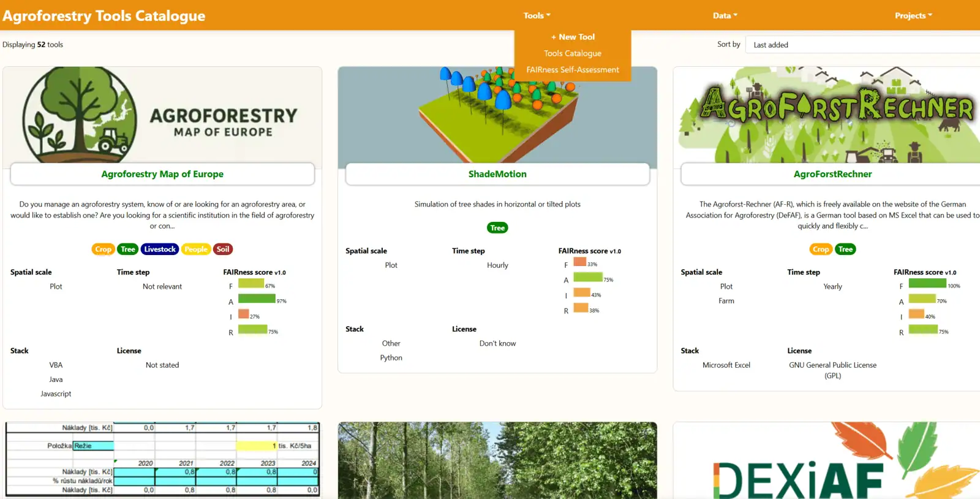
Task: Click the Tree tag on ShadeMotion card
Action: pos(497,228)
